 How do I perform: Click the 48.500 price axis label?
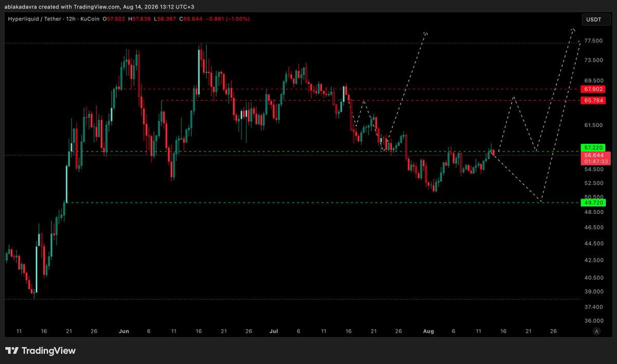click(x=593, y=211)
